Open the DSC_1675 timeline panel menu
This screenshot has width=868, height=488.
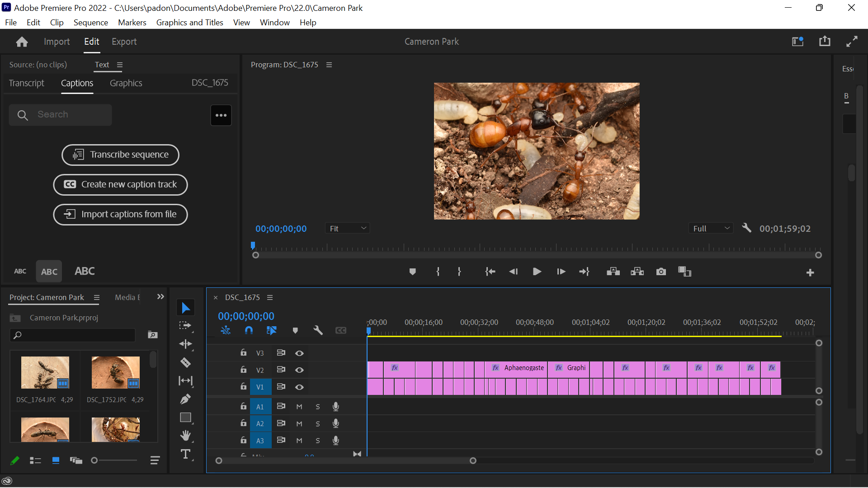click(x=270, y=297)
